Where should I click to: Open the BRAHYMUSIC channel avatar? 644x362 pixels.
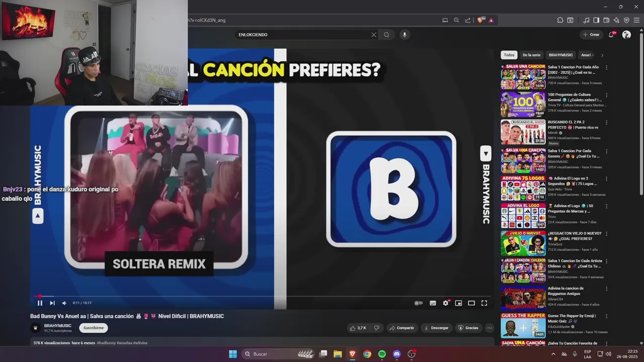tap(35, 328)
